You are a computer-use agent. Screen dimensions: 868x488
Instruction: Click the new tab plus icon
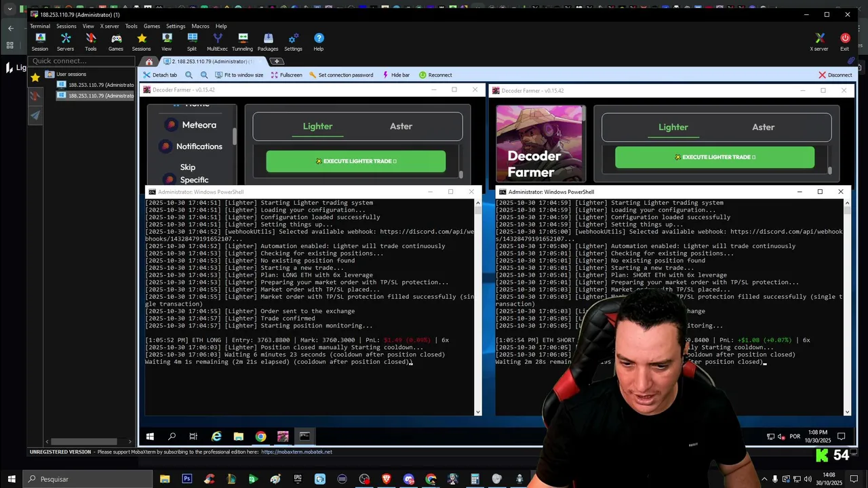[x=277, y=62]
